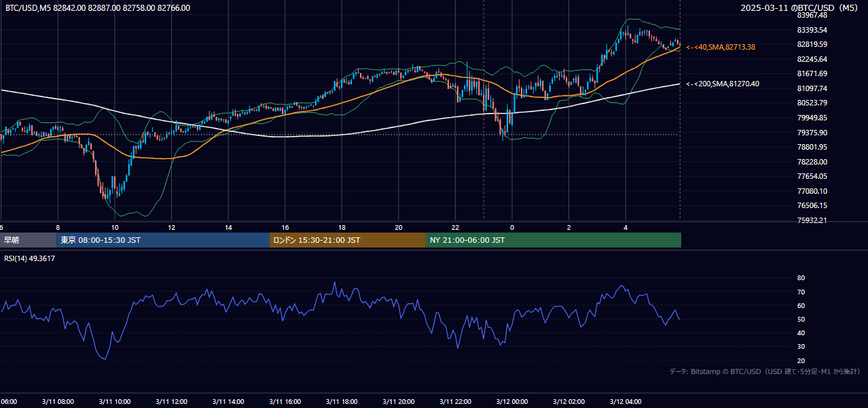This screenshot has width=868, height=408.
Task: Click bottom time label 3/11 10:00
Action: click(x=114, y=402)
